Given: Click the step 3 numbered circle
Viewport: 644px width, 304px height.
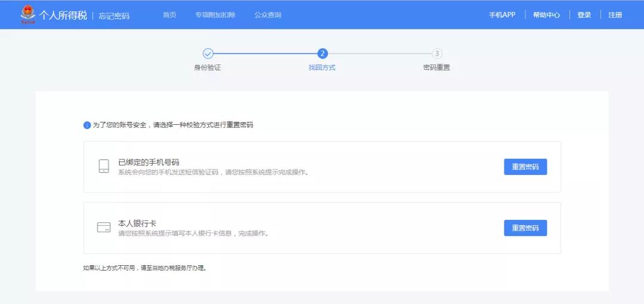Looking at the screenshot, I should point(437,54).
